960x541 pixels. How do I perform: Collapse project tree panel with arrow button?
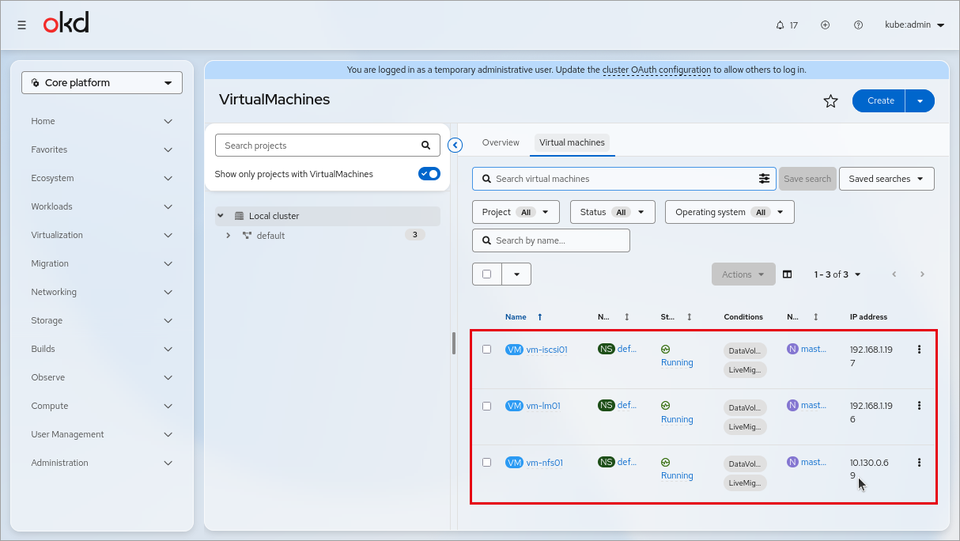pos(455,145)
